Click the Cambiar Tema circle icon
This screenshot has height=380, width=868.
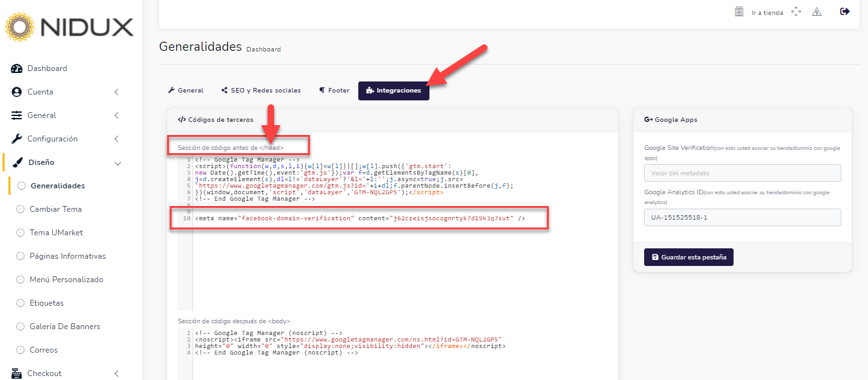(22, 209)
